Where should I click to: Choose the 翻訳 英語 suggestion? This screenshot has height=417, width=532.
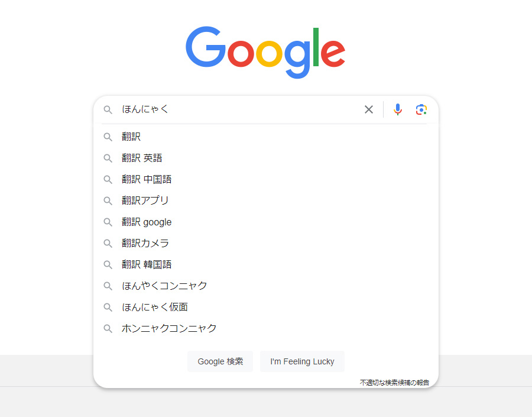click(x=142, y=158)
